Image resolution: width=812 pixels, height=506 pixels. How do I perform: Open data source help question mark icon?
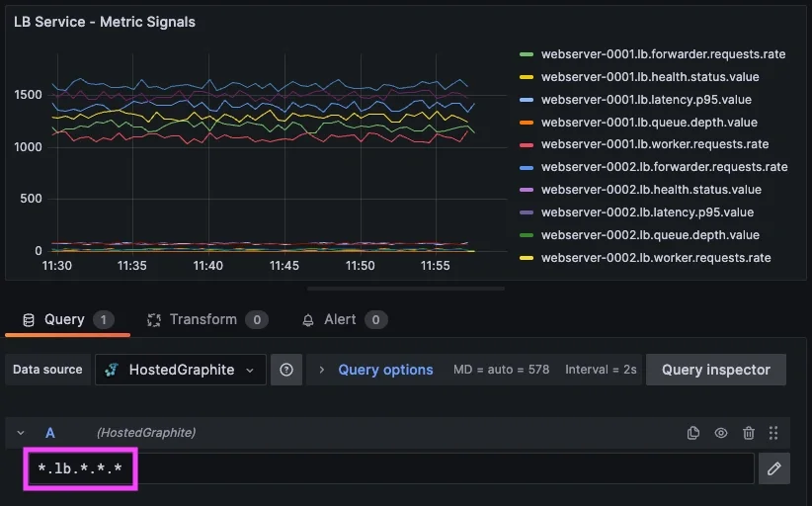click(286, 370)
